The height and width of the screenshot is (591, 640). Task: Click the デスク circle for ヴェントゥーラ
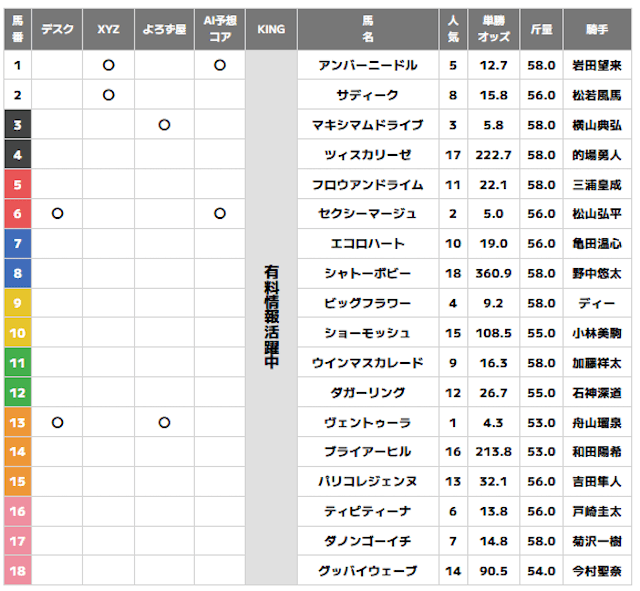click(x=57, y=423)
